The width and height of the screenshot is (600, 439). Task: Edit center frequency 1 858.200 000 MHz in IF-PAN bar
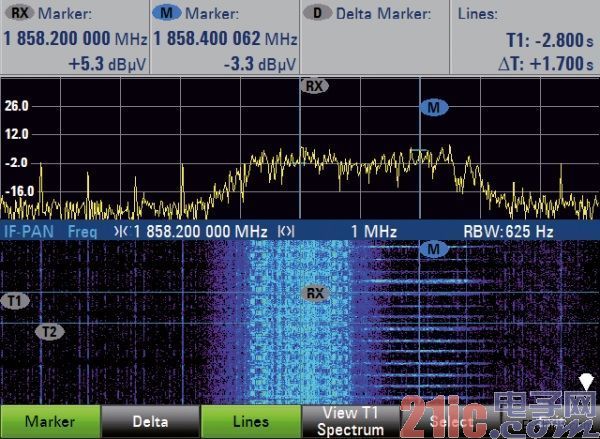point(201,231)
